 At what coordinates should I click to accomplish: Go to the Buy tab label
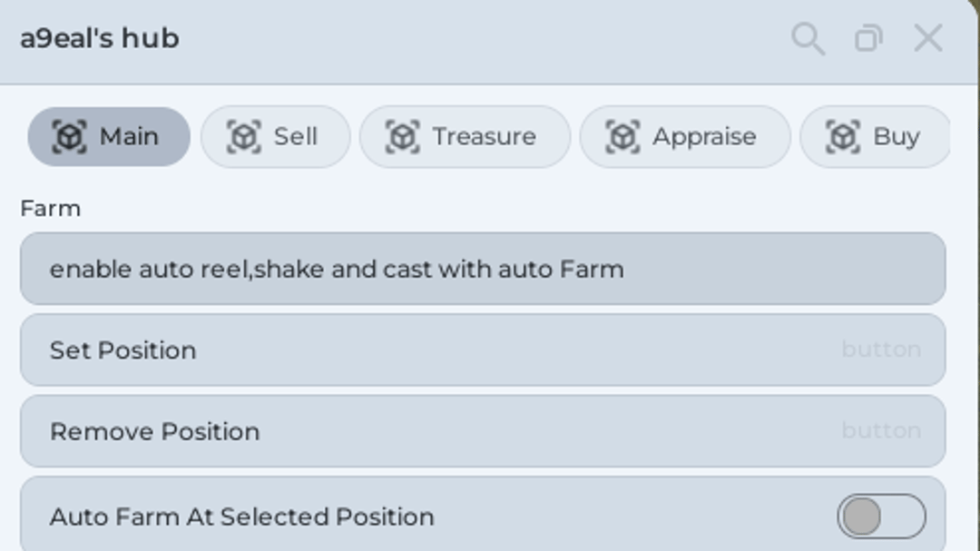(897, 137)
